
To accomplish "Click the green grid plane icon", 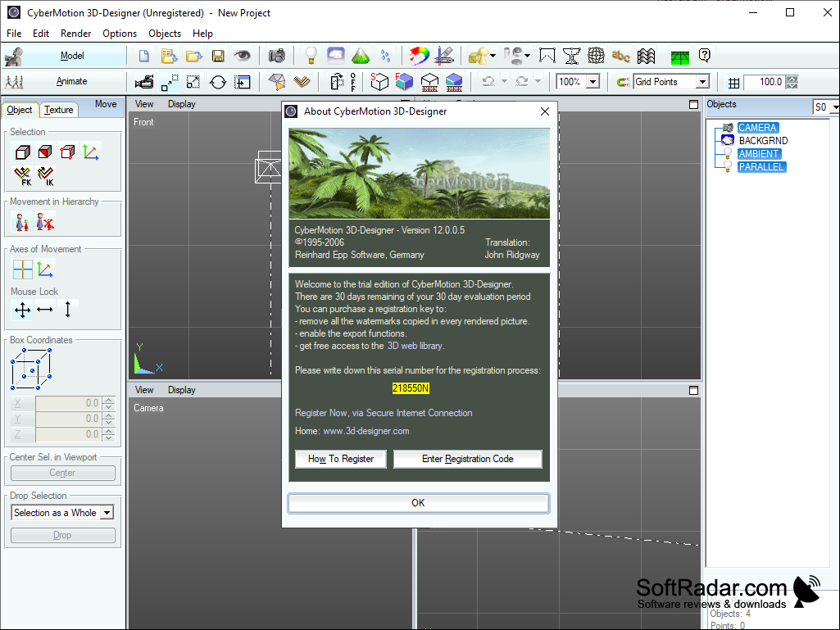I will tap(680, 57).
